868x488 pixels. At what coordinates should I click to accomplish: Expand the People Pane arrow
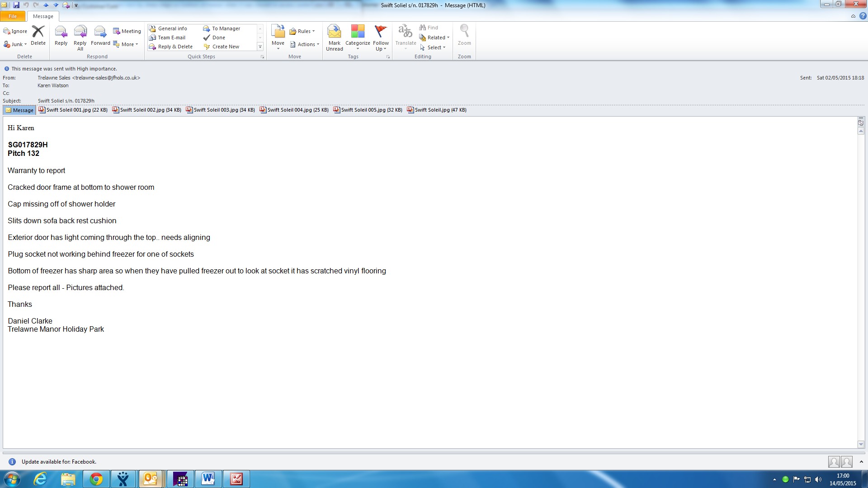(x=861, y=462)
